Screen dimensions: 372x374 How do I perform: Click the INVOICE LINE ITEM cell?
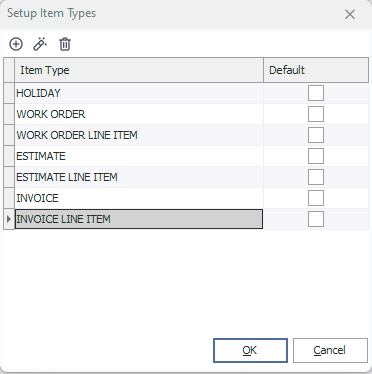click(139, 219)
